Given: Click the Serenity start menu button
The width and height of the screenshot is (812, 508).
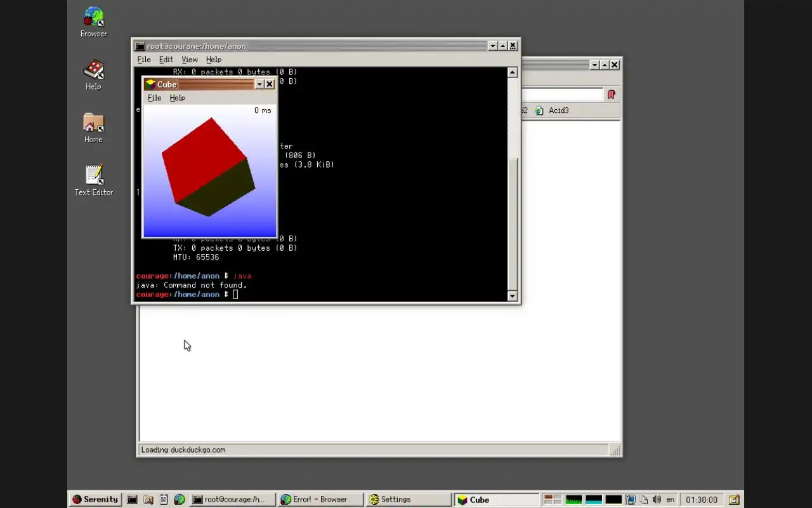Looking at the screenshot, I should (95, 500).
